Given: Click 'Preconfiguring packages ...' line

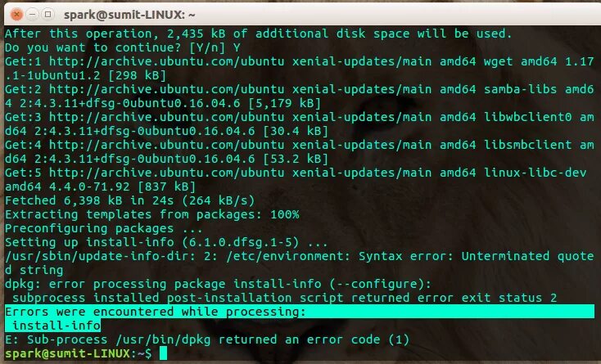Looking at the screenshot, I should (x=103, y=228).
